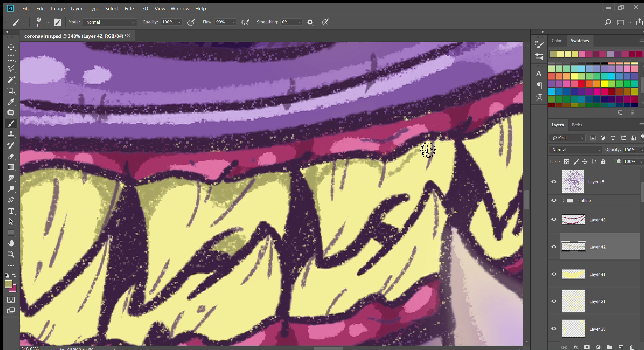Select the Eyedropper tool
Viewport: 644px width, 350px height.
pyautogui.click(x=11, y=102)
